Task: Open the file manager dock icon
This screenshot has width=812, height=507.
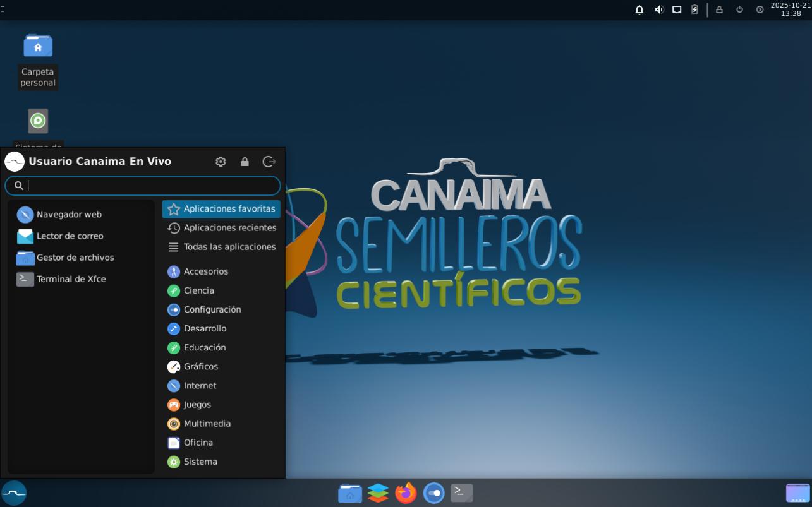Action: click(x=350, y=492)
